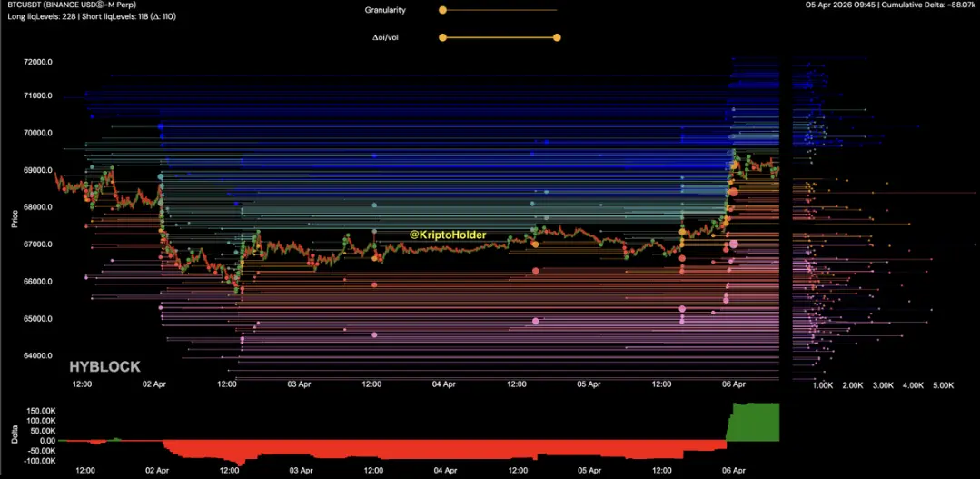
Task: Click the 03 Apr label under price chart
Action: [x=300, y=384]
